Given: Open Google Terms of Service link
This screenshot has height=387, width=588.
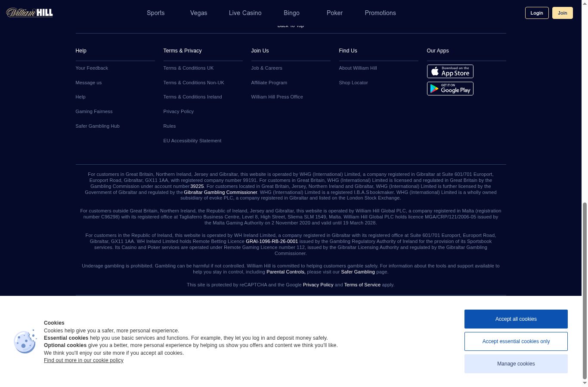Looking at the screenshot, I should (x=362, y=285).
